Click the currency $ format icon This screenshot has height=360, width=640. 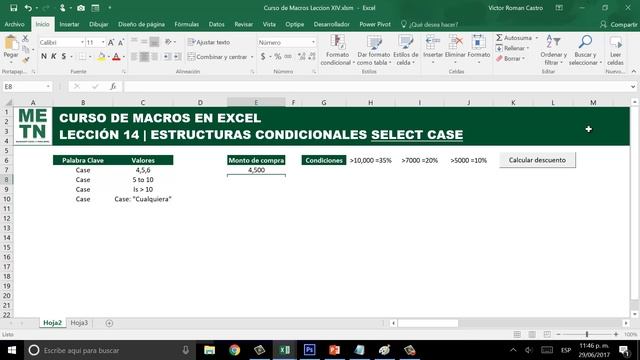263,57
